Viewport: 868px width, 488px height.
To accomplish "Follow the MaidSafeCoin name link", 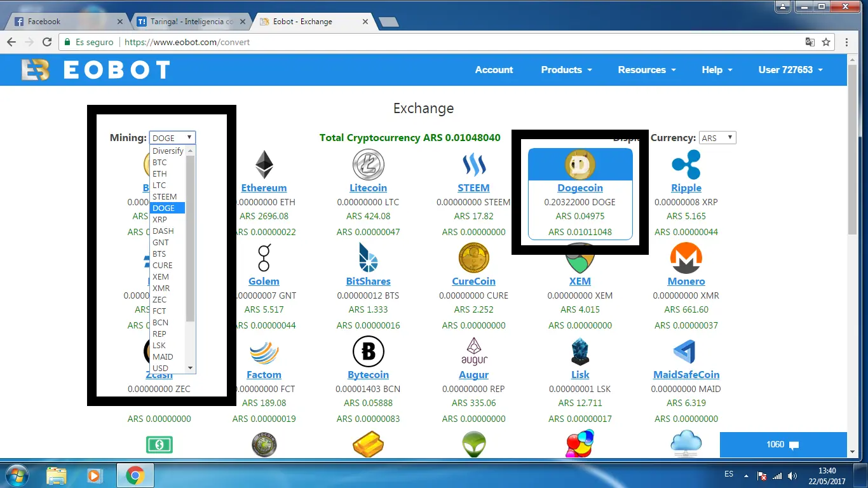I will 686,375.
